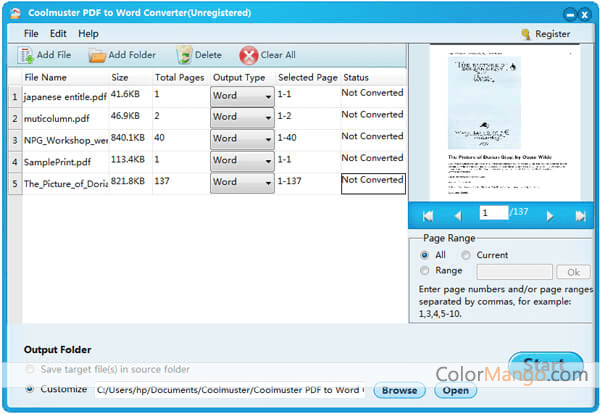Viewport: 600px width, 414px height.
Task: Jump to last preview page
Action: (x=580, y=216)
